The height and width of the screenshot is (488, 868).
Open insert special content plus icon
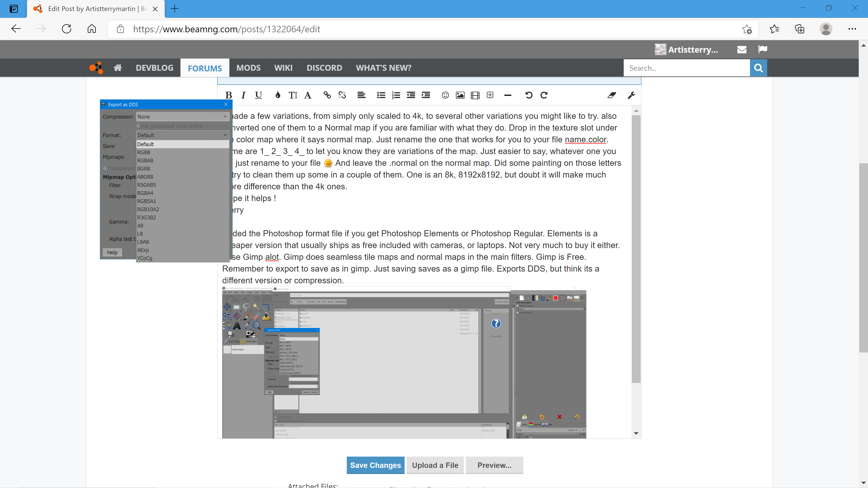490,95
